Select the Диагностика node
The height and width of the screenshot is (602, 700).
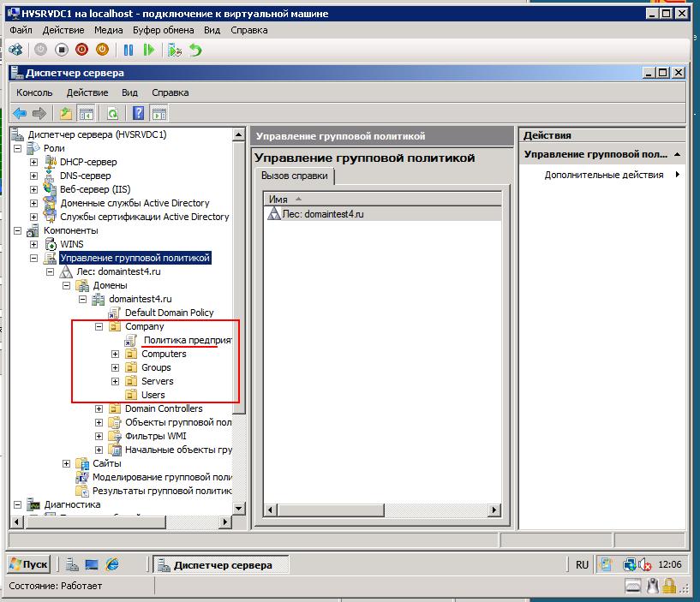click(72, 504)
